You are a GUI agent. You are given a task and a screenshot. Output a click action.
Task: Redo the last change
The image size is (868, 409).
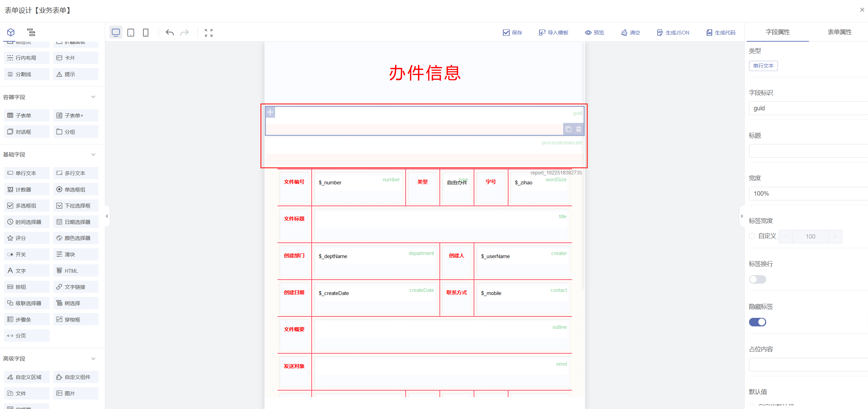point(185,33)
